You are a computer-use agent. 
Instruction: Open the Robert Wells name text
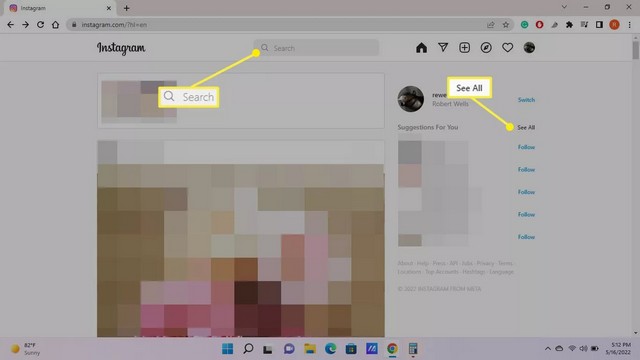pyautogui.click(x=450, y=104)
